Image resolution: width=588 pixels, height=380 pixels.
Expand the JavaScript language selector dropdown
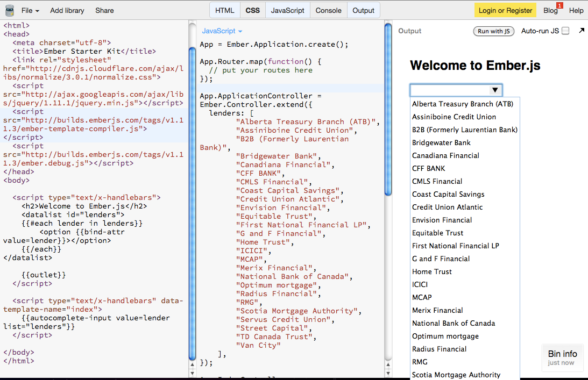(x=222, y=31)
